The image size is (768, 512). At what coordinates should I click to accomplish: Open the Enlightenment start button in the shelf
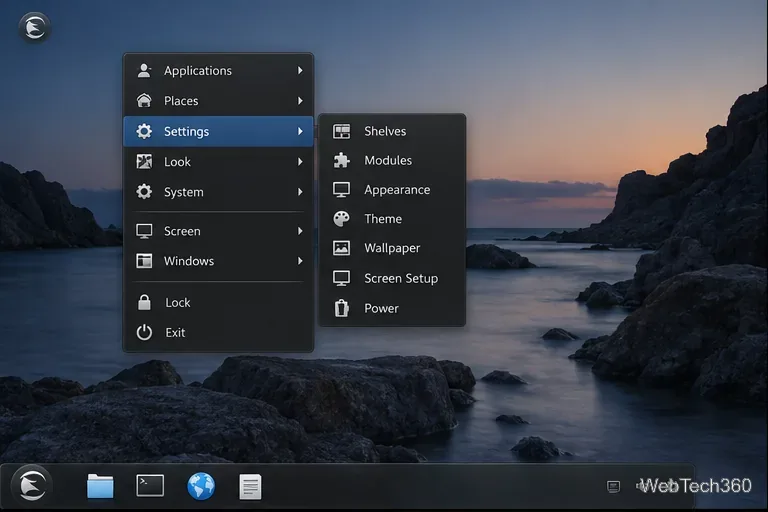[32, 486]
